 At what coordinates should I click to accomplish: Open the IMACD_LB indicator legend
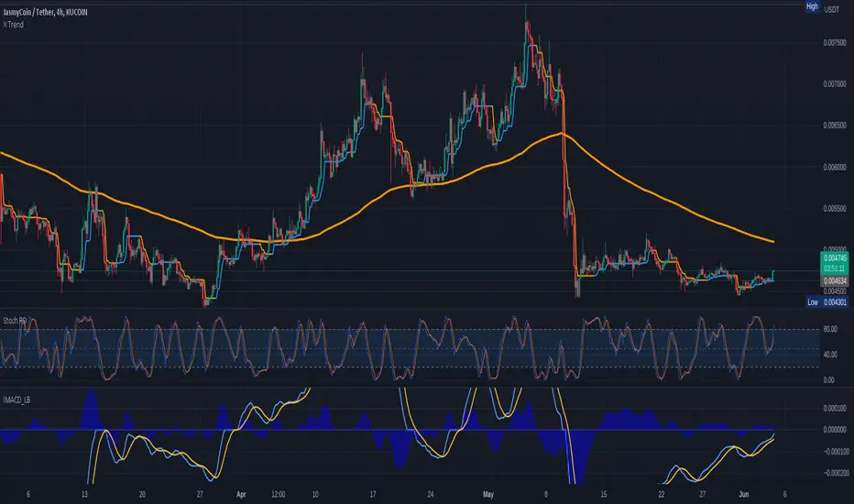[x=16, y=400]
